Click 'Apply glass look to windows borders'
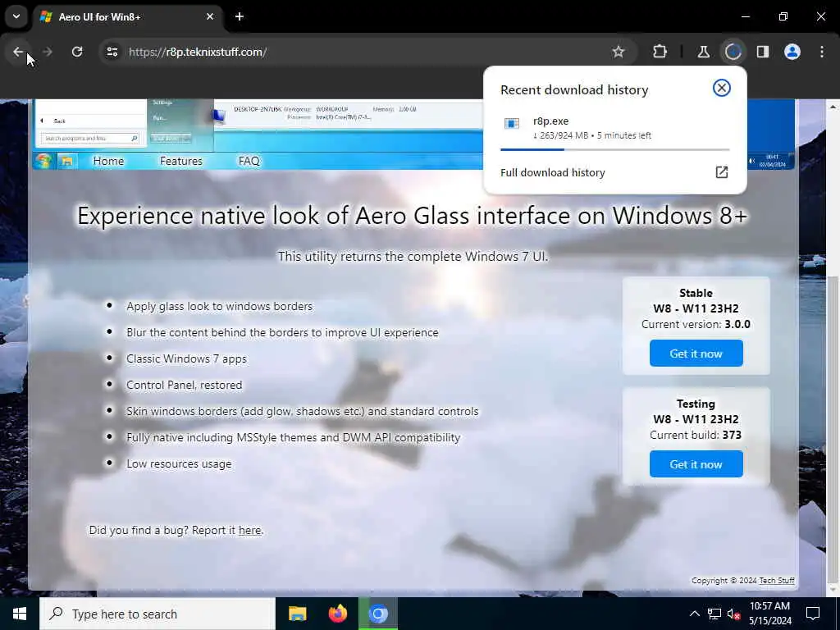 220,306
